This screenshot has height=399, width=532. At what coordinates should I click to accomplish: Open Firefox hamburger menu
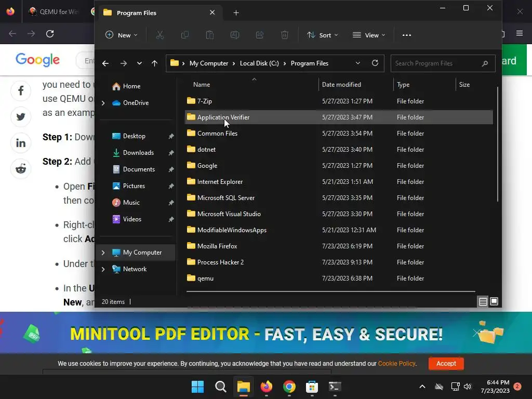coord(520,33)
